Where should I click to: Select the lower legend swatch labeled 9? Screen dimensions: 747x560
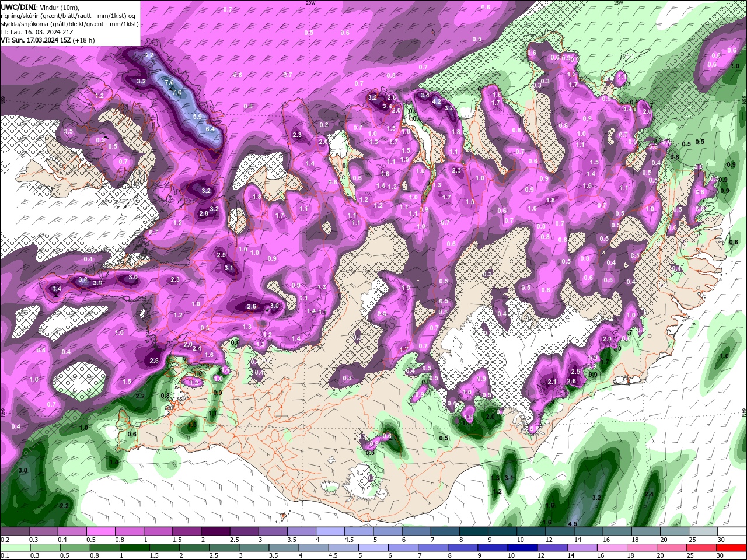click(492, 548)
